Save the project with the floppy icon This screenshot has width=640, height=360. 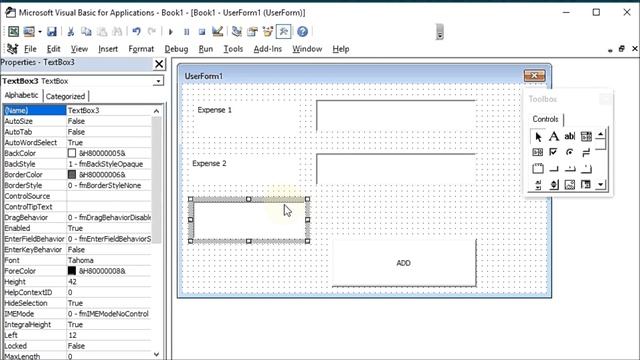pos(51,31)
